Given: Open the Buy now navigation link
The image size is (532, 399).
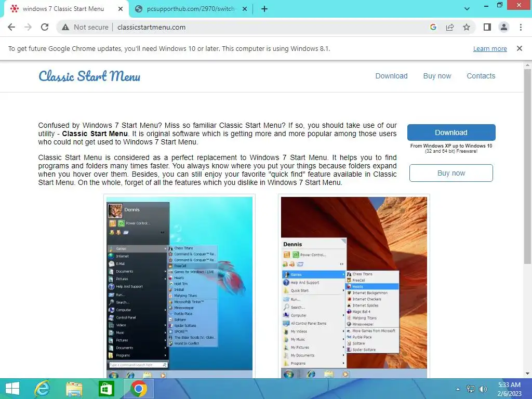Looking at the screenshot, I should click(437, 76).
